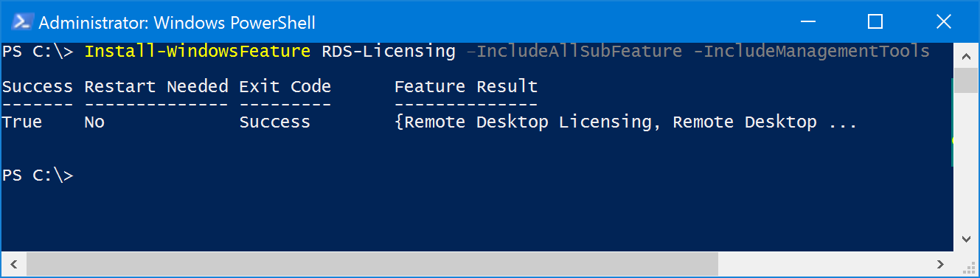Click the window title text 'Administrator: Windows PowerShell'
Viewport: 980px width, 278px height.
pyautogui.click(x=177, y=23)
